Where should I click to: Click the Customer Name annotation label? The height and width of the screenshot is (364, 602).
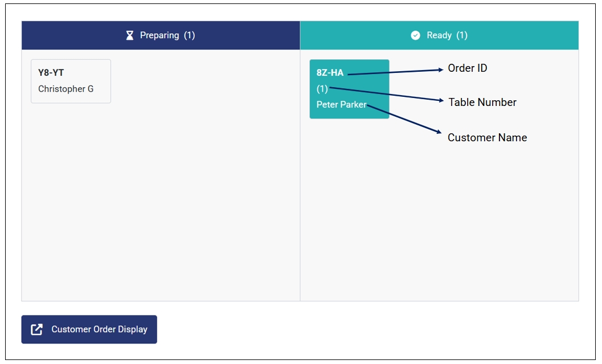[487, 138]
